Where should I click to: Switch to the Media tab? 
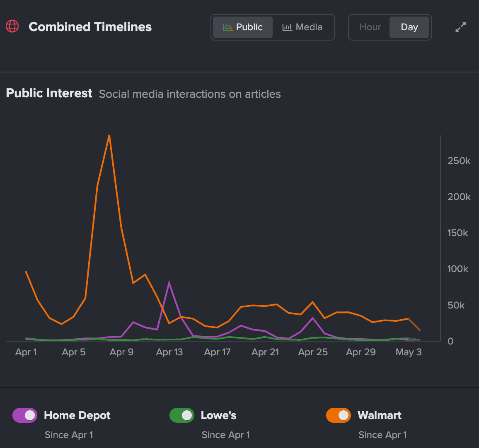click(x=302, y=27)
